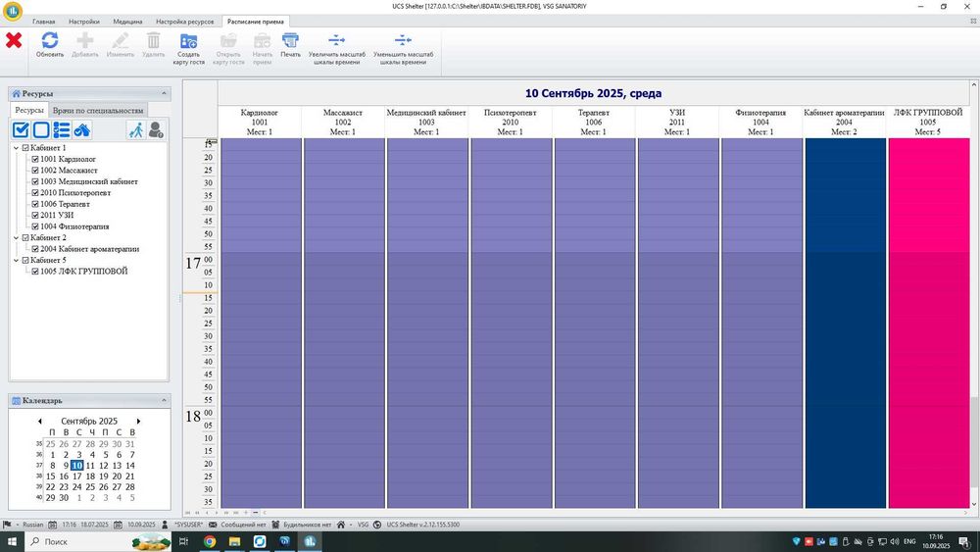Collapse the Кабинет 1 tree node
The height and width of the screenshot is (552, 980).
(x=17, y=148)
